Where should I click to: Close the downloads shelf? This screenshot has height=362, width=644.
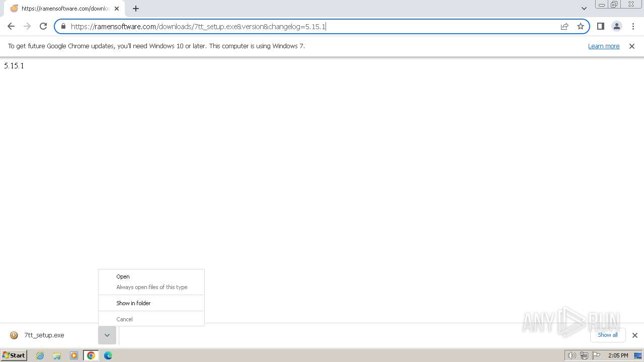[x=635, y=335]
